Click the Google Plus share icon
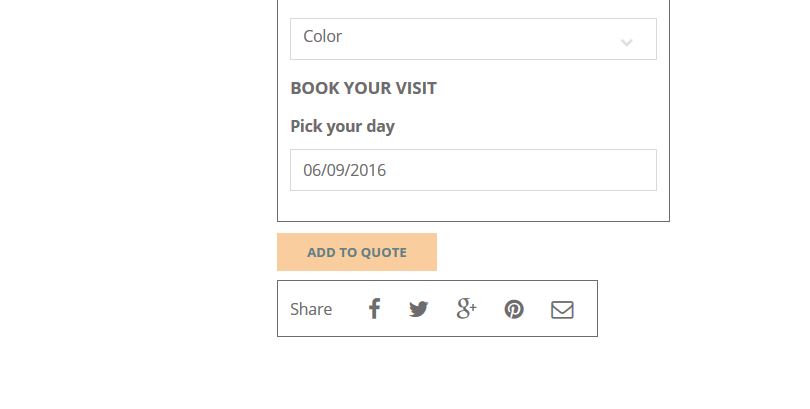The width and height of the screenshot is (810, 409). pyautogui.click(x=466, y=309)
